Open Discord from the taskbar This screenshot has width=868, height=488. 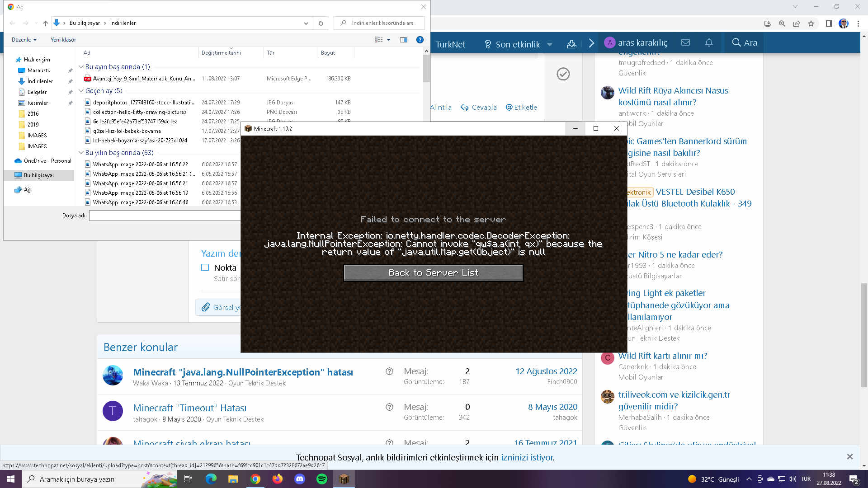click(x=300, y=479)
